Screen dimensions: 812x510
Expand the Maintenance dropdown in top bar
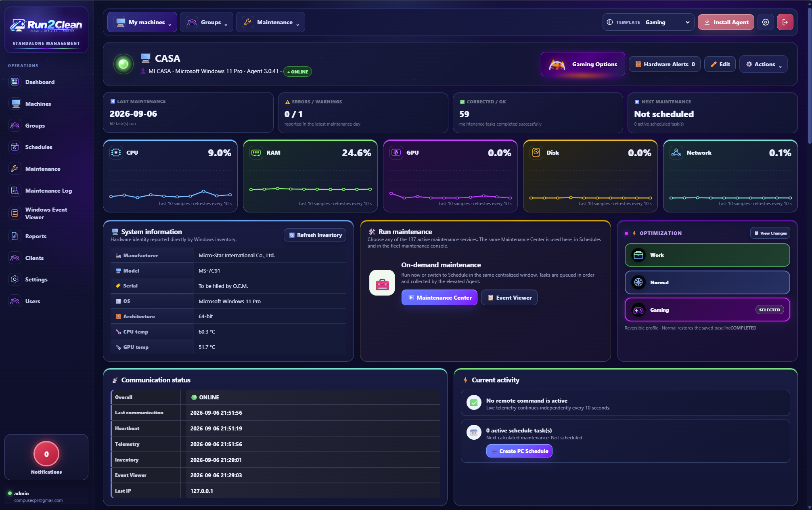(x=270, y=22)
